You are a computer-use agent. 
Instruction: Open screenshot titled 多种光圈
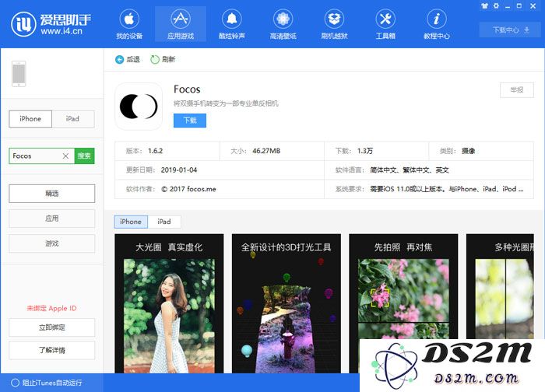tap(500, 286)
